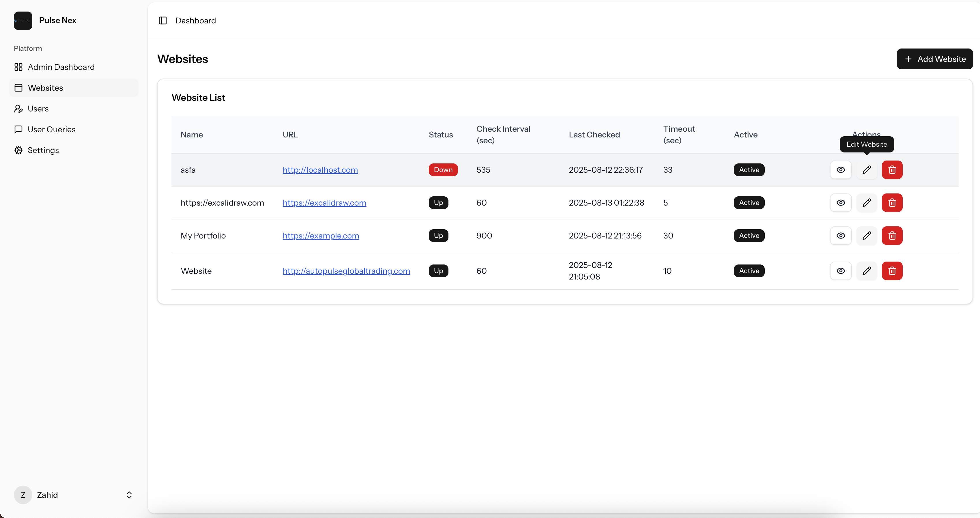Click the red Down status badge for asfa

pyautogui.click(x=443, y=170)
